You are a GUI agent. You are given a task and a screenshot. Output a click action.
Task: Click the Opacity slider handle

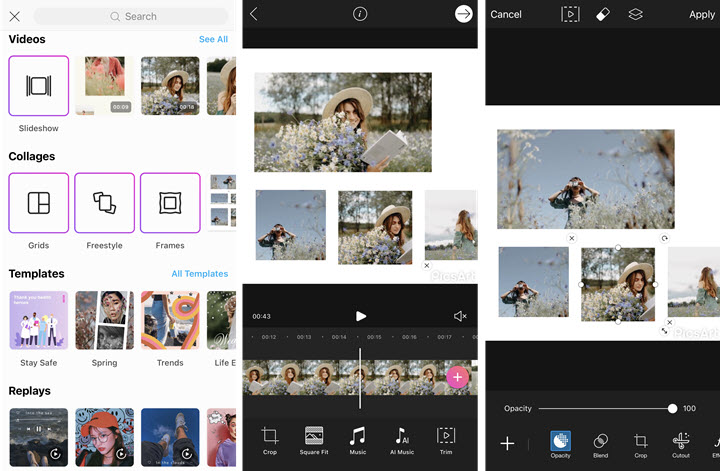674,408
